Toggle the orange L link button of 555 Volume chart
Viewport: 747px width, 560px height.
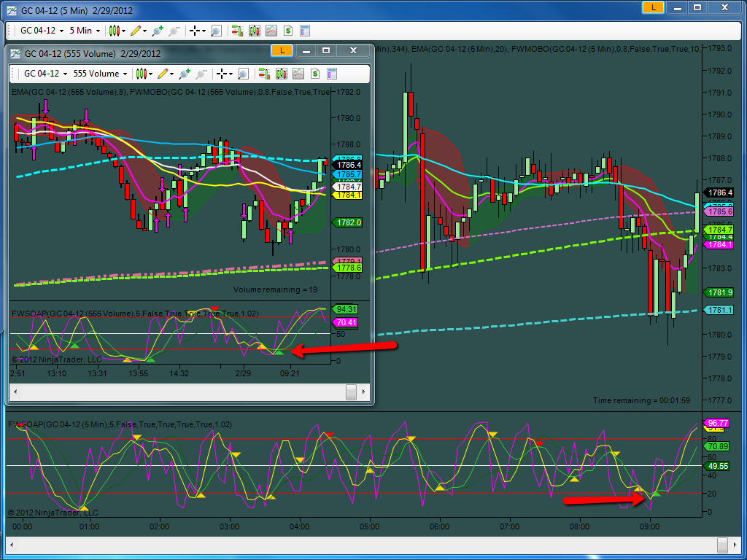click(x=282, y=50)
